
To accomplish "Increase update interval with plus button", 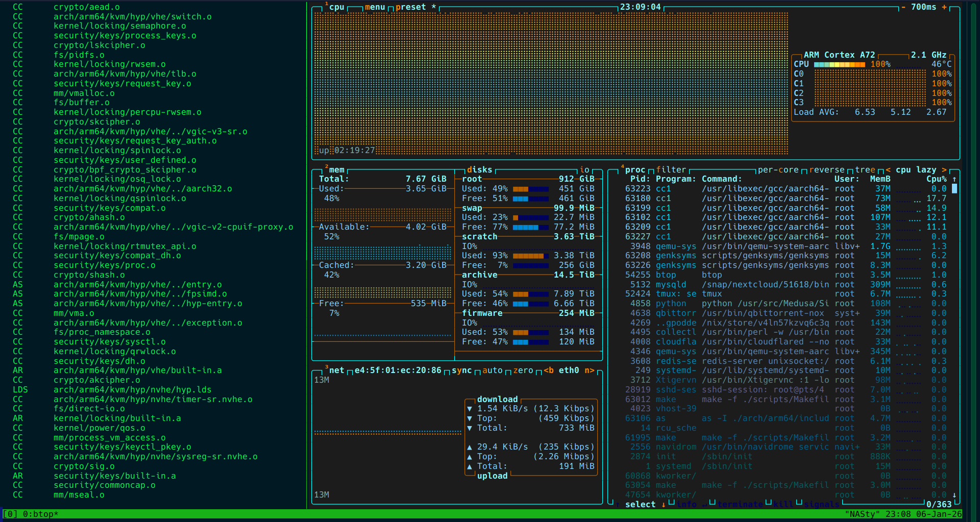I will click(x=944, y=7).
